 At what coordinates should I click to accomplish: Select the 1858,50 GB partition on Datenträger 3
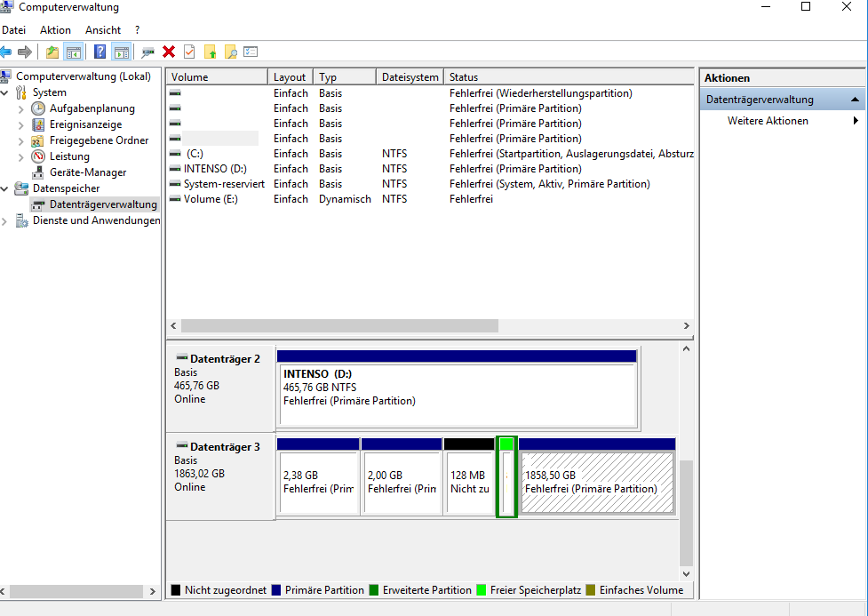click(x=597, y=482)
